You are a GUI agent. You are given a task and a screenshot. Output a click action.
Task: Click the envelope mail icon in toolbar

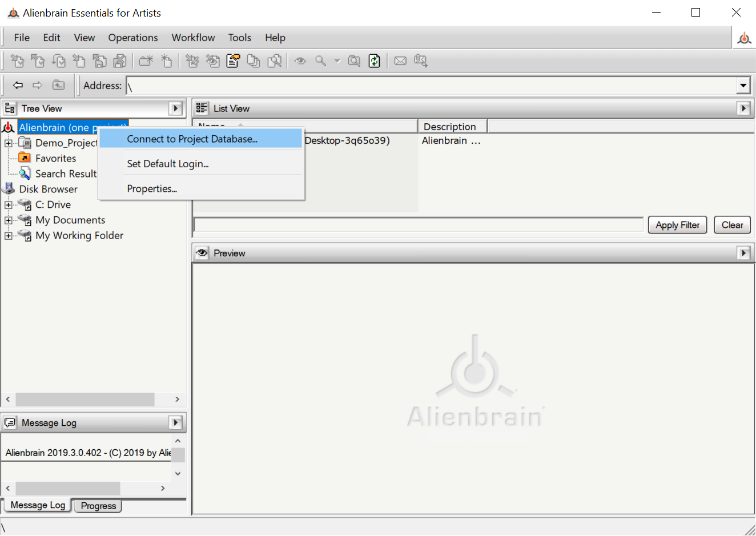(400, 61)
